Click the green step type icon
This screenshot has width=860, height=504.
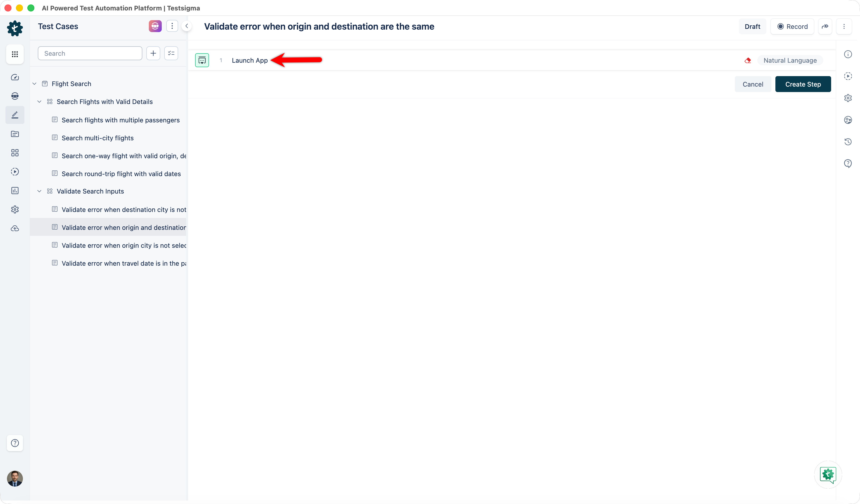(202, 60)
